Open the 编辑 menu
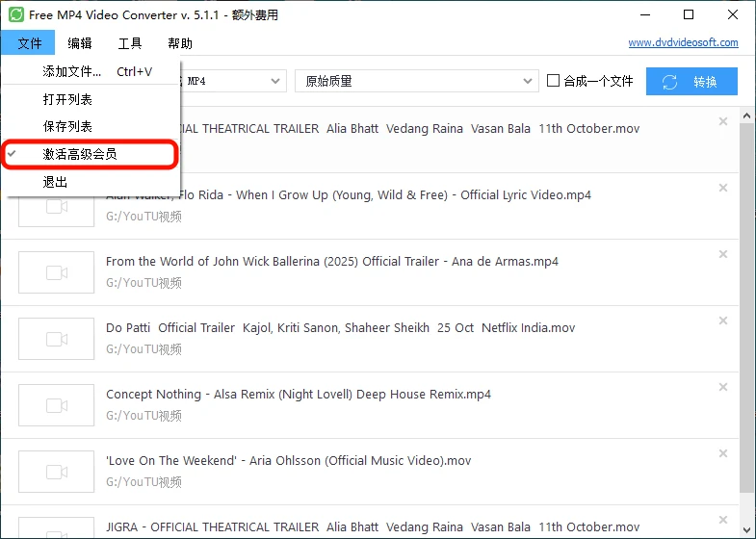 (x=80, y=43)
